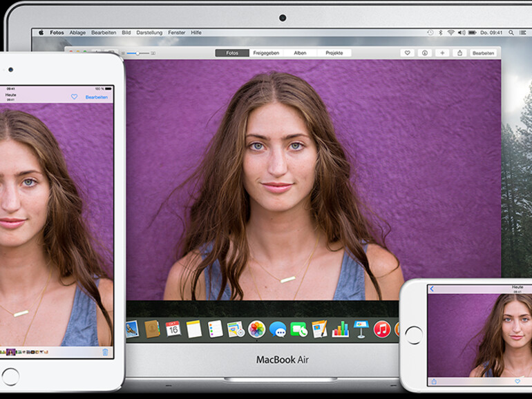Switch to the Alben tab
The image size is (532, 399).
click(x=300, y=53)
